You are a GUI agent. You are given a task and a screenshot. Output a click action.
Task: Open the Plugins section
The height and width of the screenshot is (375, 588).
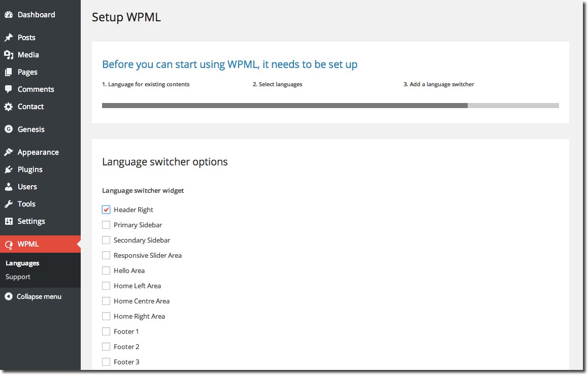click(x=30, y=169)
